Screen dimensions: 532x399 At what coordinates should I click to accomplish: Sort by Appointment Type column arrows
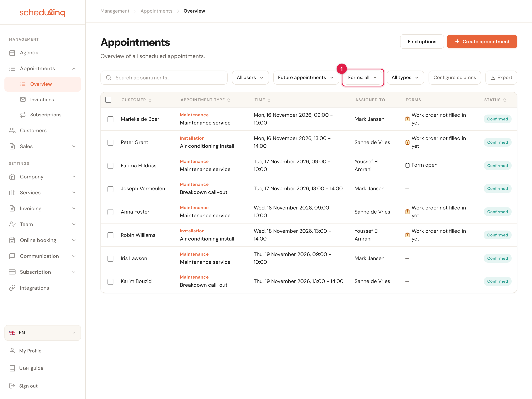(x=229, y=100)
